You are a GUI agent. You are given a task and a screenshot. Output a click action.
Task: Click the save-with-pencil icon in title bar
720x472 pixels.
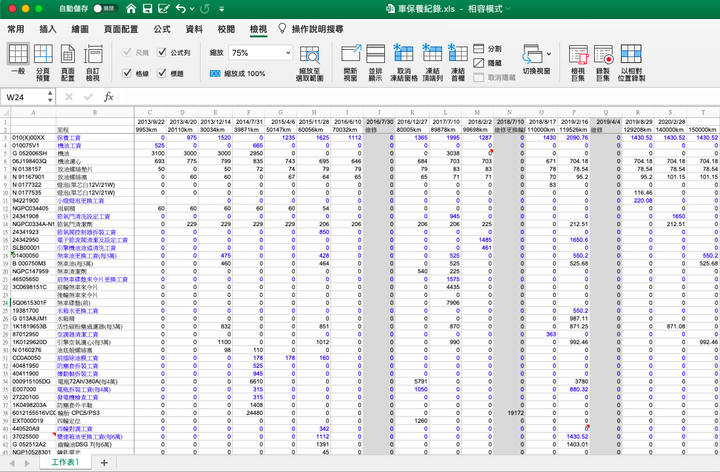pyautogui.click(x=163, y=9)
